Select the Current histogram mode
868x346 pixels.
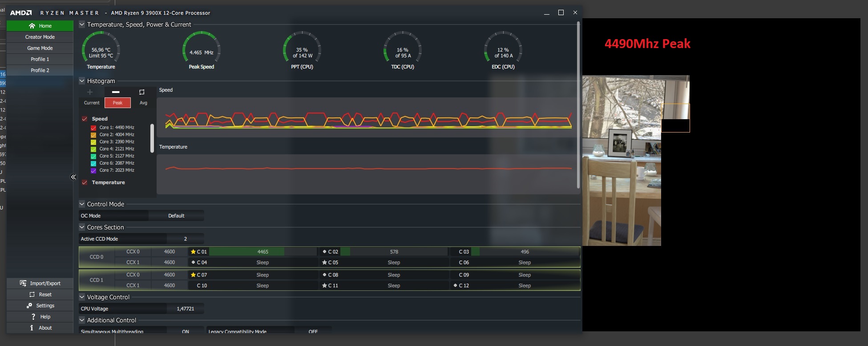point(92,103)
